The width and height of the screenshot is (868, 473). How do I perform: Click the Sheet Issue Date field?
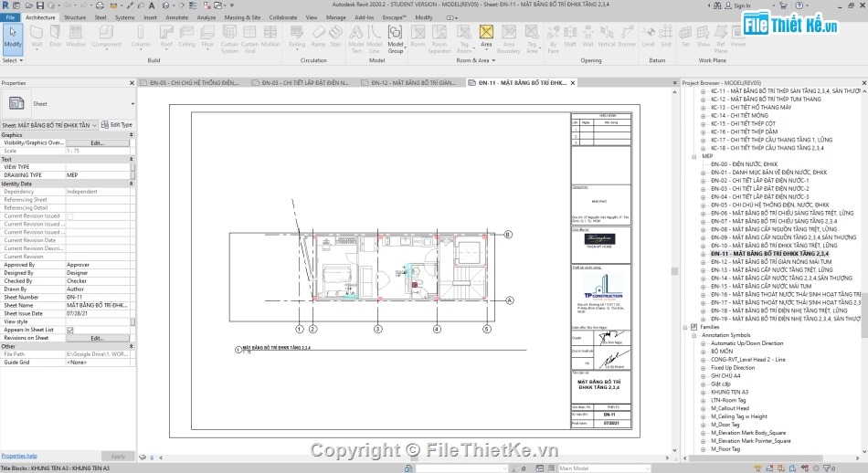coord(98,314)
